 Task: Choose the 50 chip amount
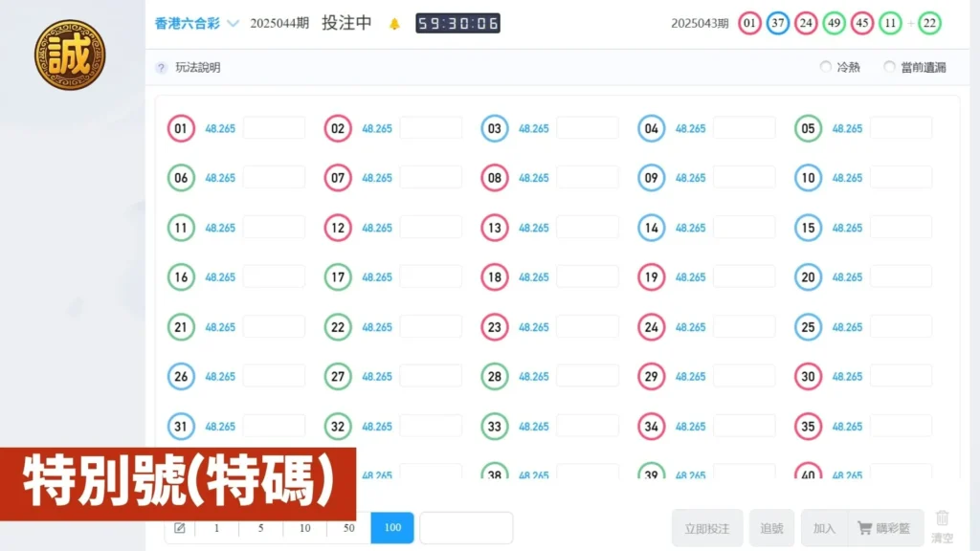pos(348,528)
